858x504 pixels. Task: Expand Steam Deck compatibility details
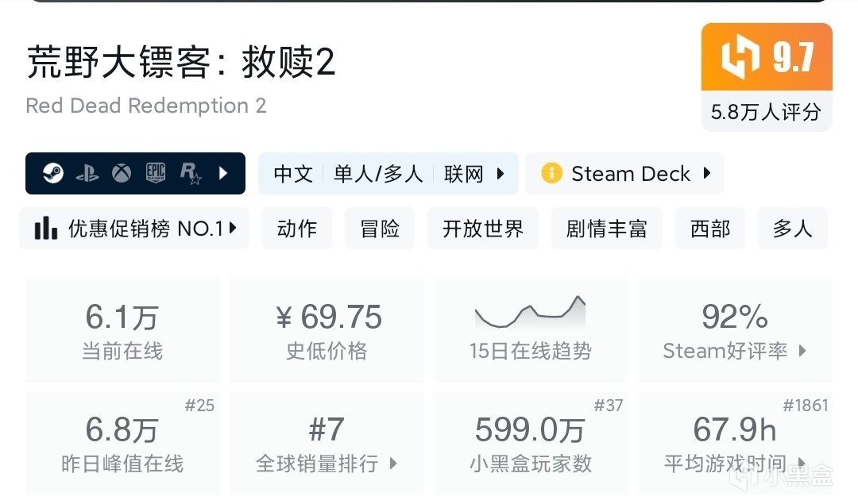707,173
